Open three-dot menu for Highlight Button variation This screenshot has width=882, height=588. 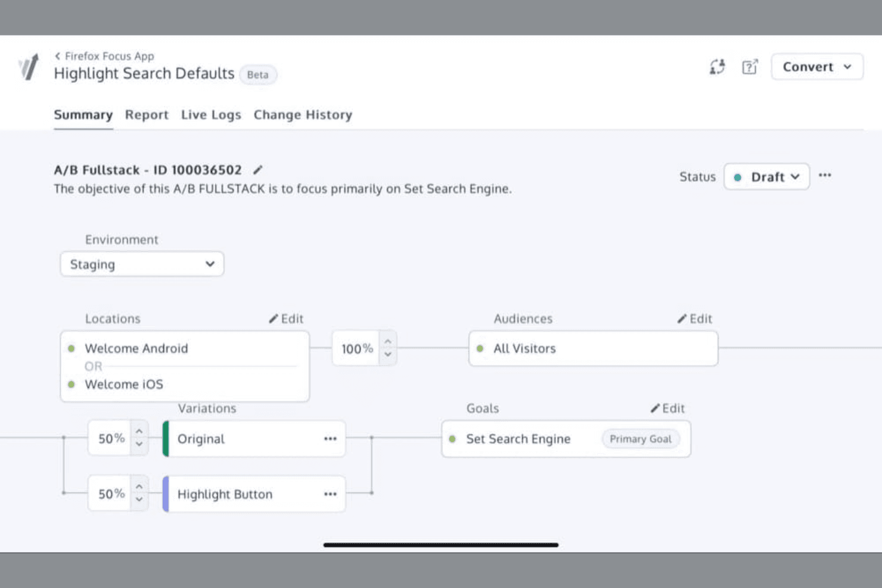tap(330, 494)
